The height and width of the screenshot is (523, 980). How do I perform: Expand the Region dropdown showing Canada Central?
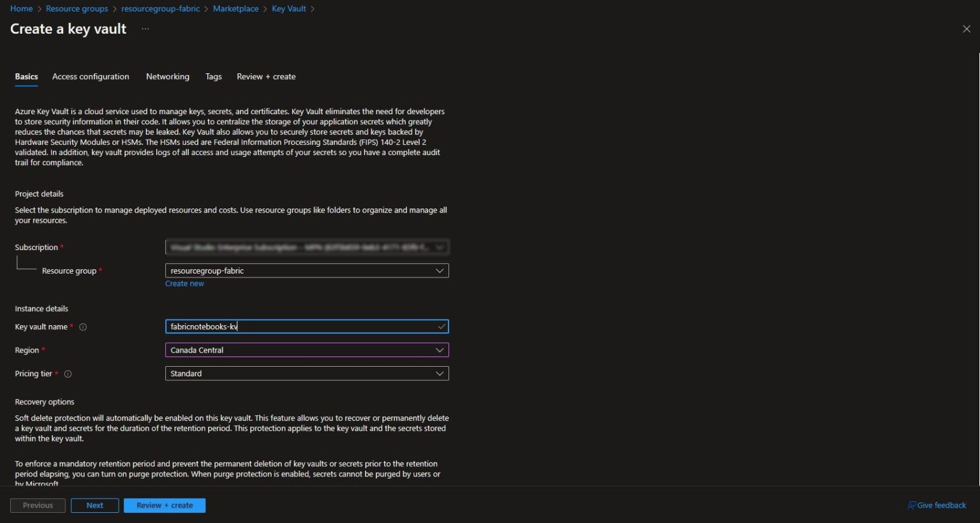(x=307, y=350)
